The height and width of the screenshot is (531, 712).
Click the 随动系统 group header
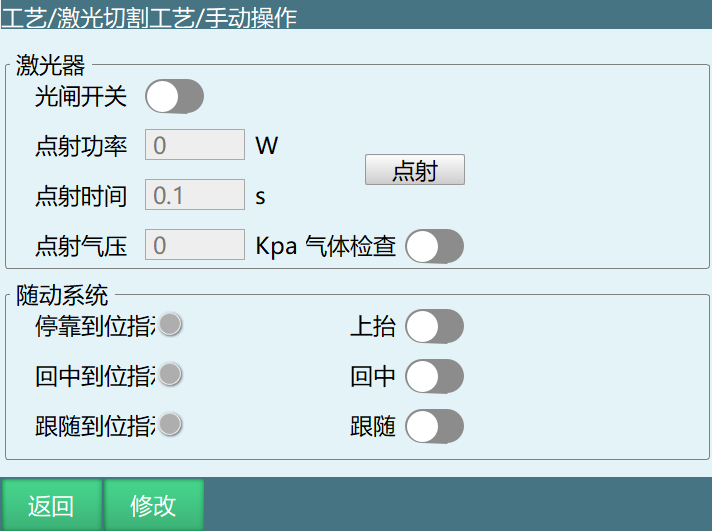point(62,295)
